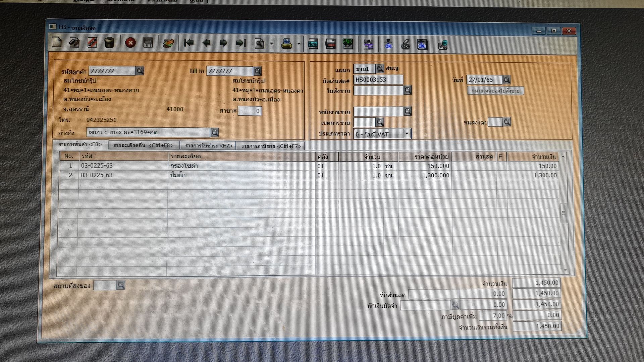The width and height of the screenshot is (644, 362).
Task: Click the edit document pencil icon
Action: click(74, 43)
